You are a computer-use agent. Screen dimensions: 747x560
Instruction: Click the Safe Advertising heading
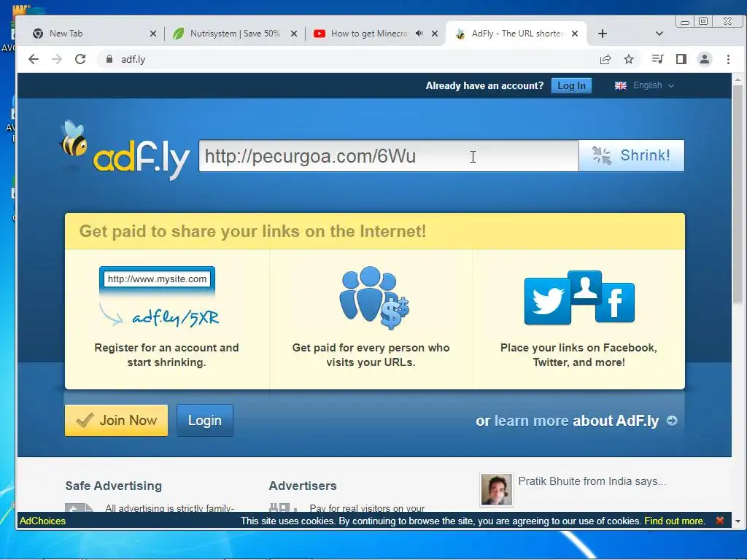pyautogui.click(x=113, y=486)
